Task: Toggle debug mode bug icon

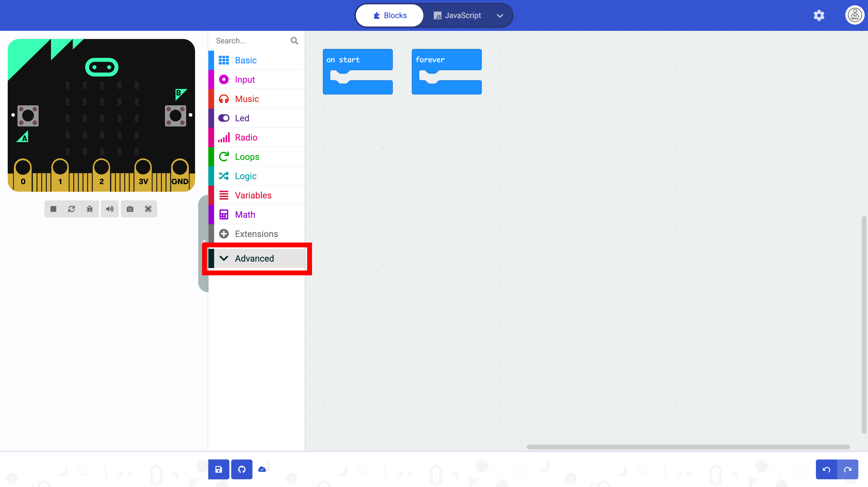Action: (90, 209)
